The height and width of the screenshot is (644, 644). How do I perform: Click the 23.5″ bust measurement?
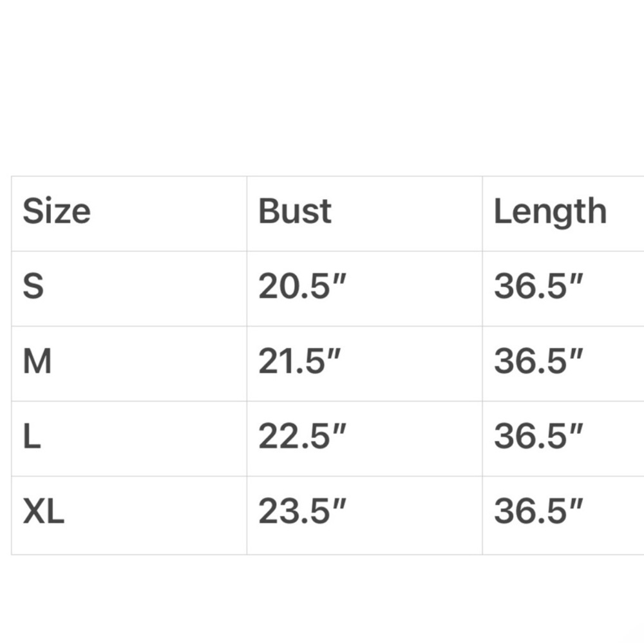[303, 513]
